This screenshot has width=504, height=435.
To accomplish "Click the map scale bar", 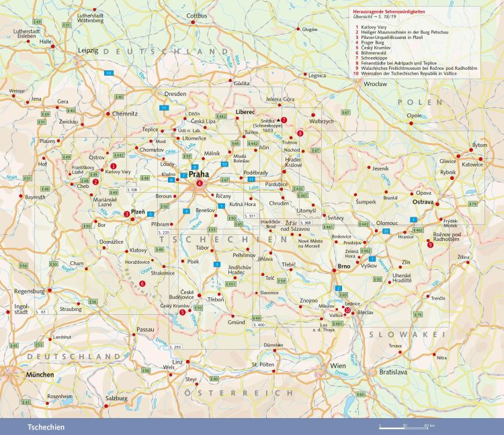I will (x=407, y=426).
